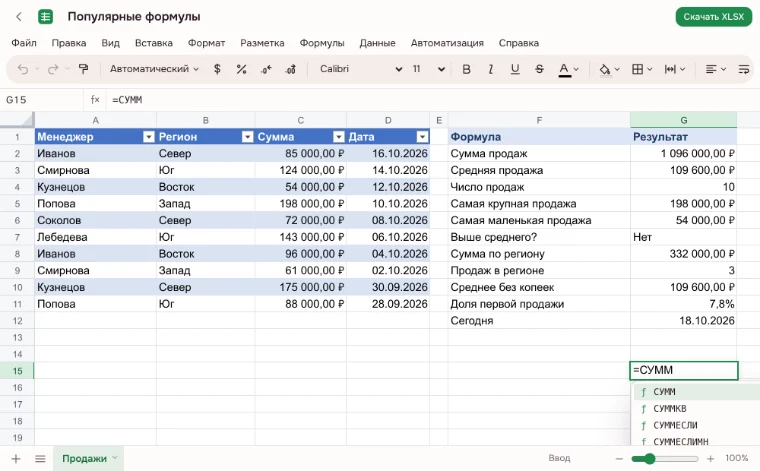Redo the last action

pos(53,69)
